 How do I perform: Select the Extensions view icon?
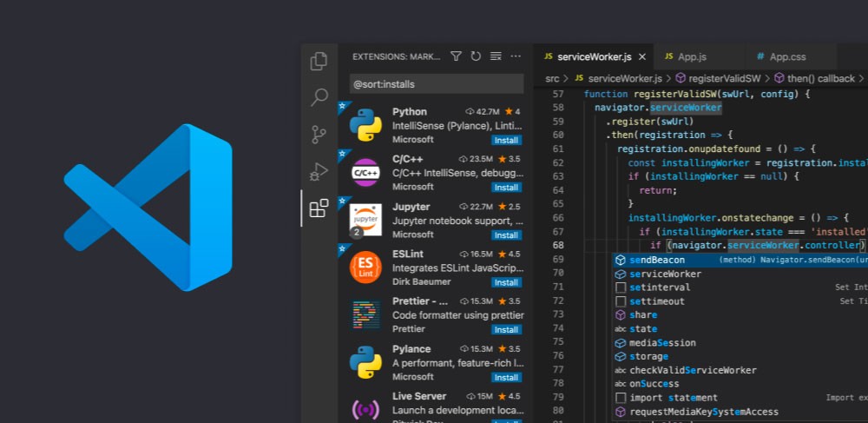(x=319, y=208)
